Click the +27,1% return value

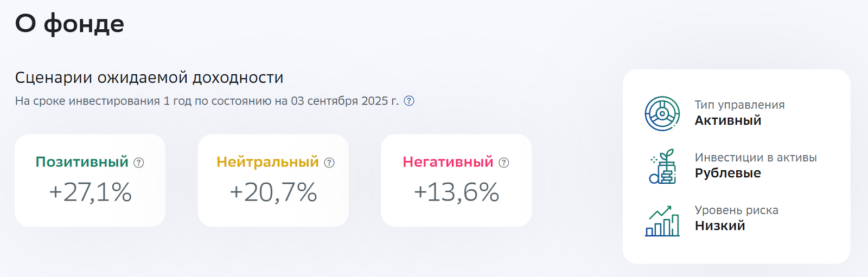tap(90, 192)
